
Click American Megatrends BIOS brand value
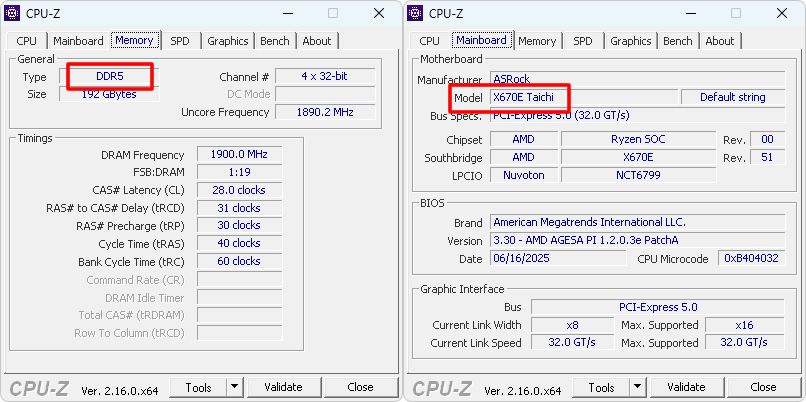[637, 222]
